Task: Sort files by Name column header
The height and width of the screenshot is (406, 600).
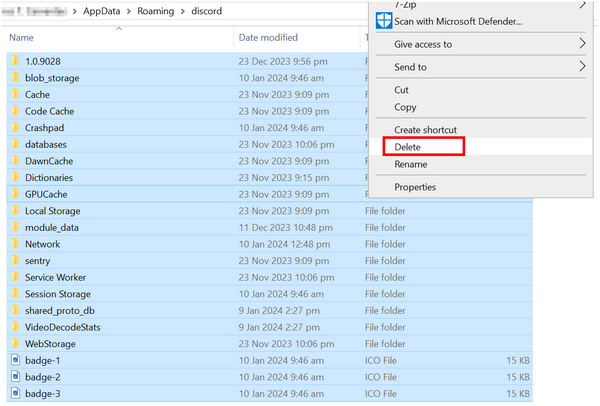Action: tap(22, 38)
